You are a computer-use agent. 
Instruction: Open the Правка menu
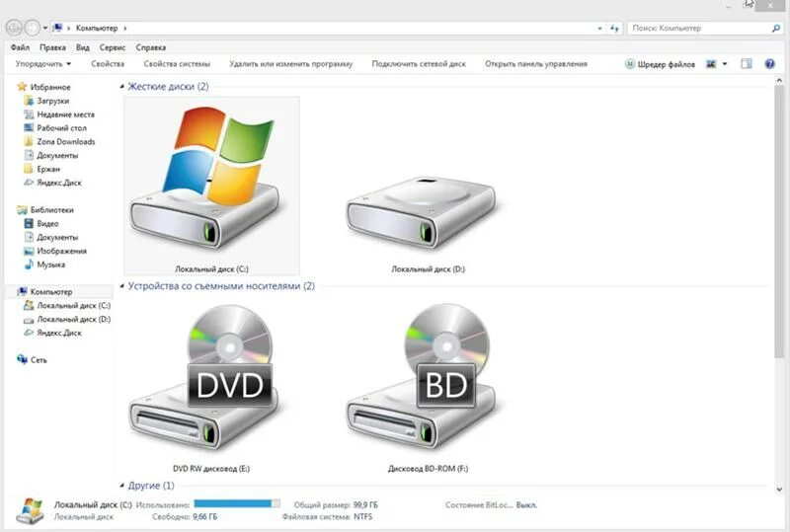[52, 47]
